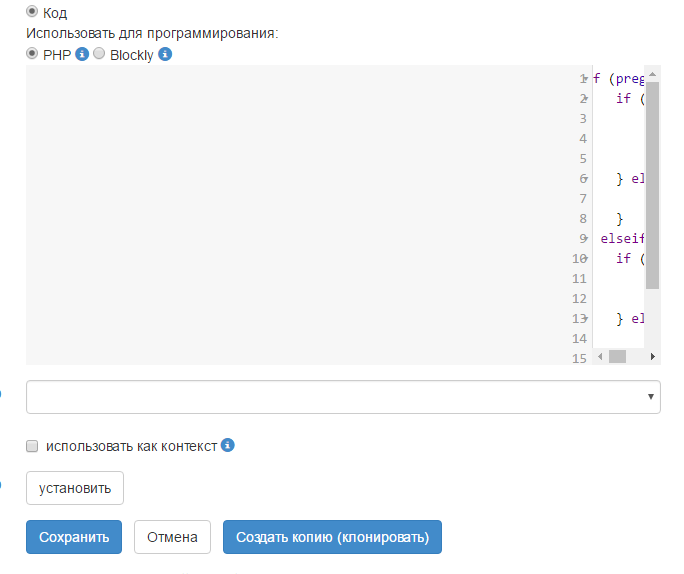Select the 'Код' radio button
Image resolution: width=684 pixels, height=574 pixels.
pos(32,12)
